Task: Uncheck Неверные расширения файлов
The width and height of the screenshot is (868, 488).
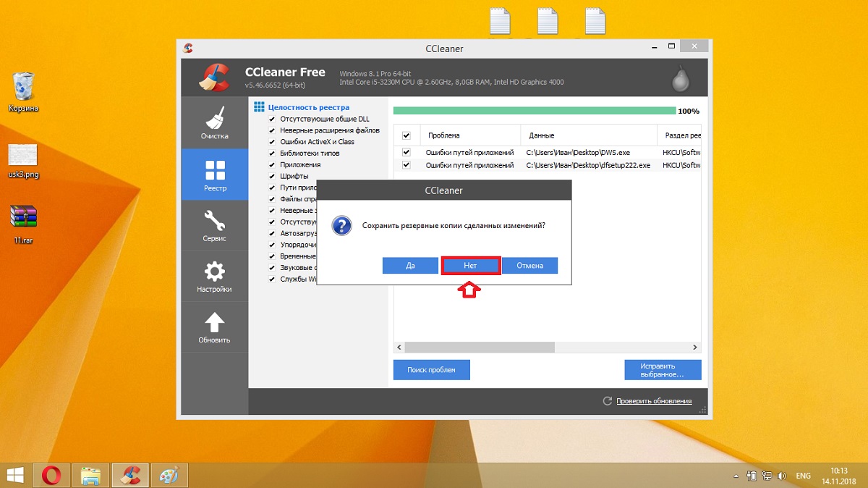Action: 272,130
